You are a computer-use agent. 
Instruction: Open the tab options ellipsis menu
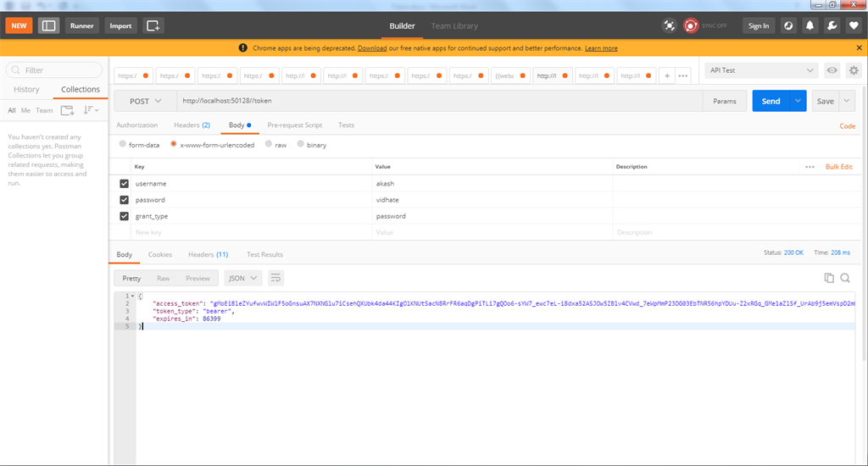(683, 75)
